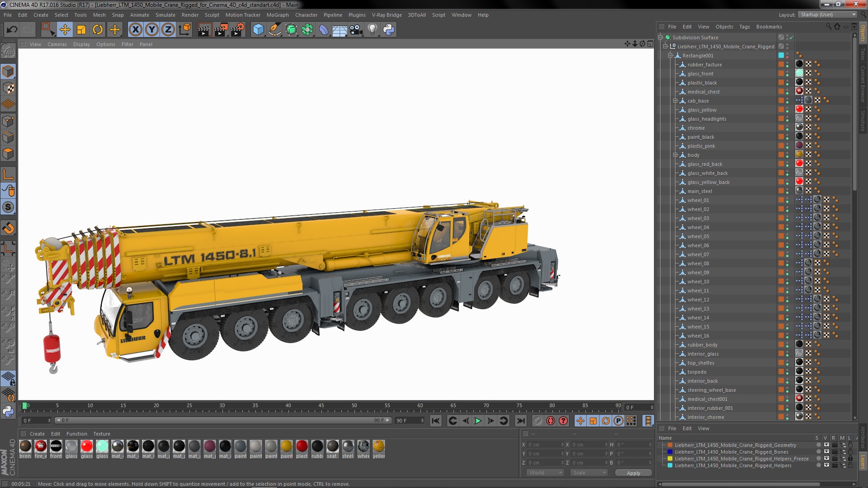Click Go to Start playback button
Image resolution: width=868 pixels, height=488 pixels.
(x=435, y=421)
